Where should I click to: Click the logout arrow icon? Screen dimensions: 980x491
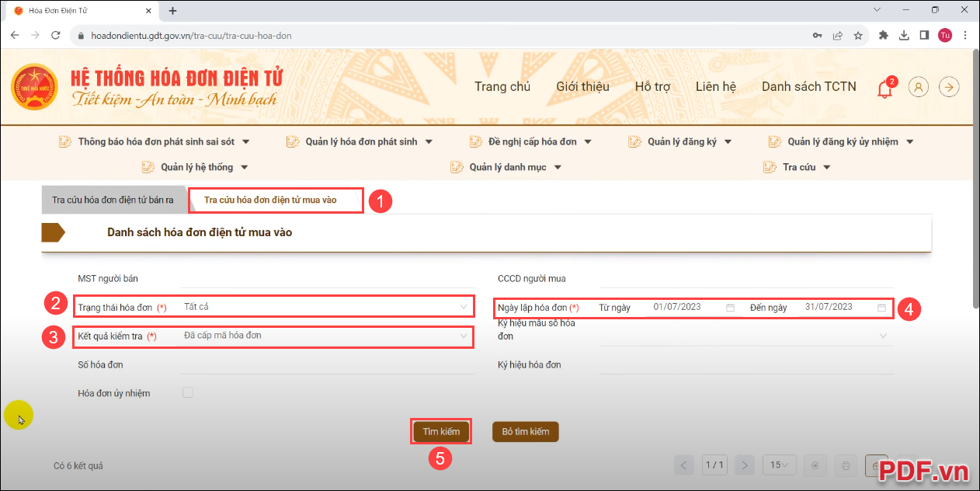tap(949, 86)
